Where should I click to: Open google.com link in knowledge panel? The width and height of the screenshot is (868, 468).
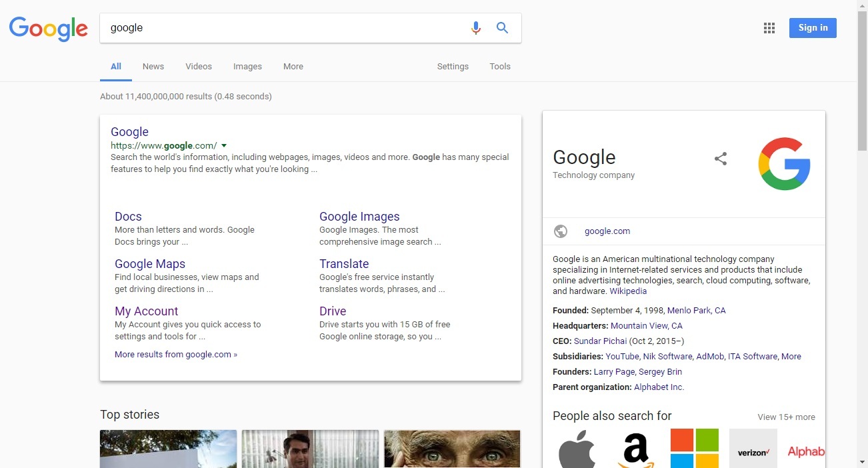tap(607, 231)
